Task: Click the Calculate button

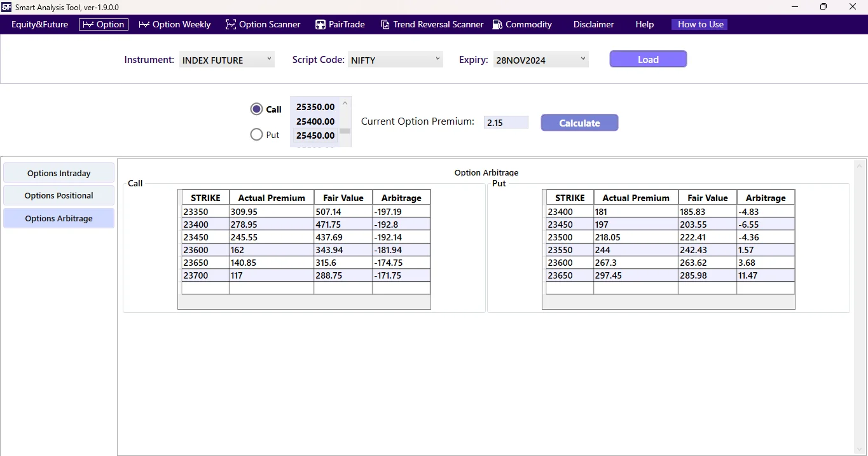Action: point(579,123)
